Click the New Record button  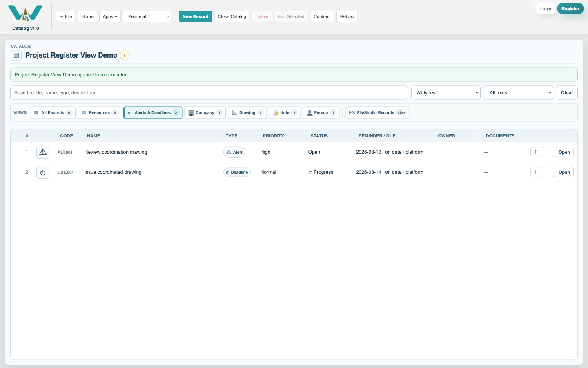pos(195,16)
